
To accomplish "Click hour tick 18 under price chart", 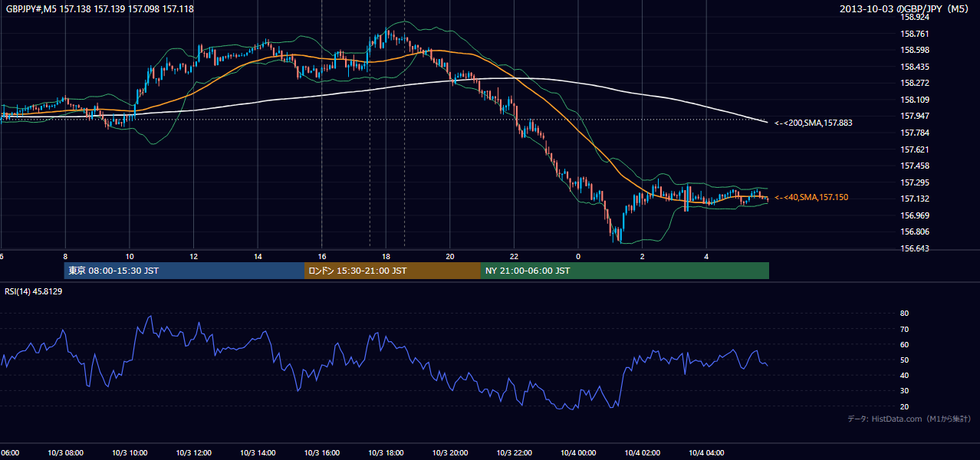I will (x=386, y=257).
